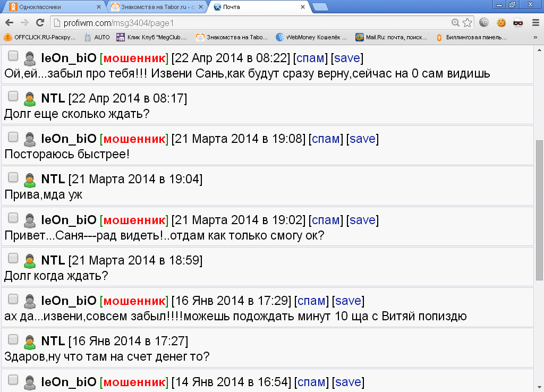
Task: Click the vertical scrollbar thumb
Action: [539, 210]
